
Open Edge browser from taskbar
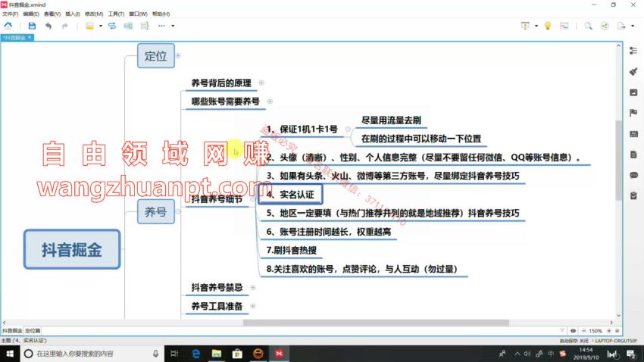point(196,354)
